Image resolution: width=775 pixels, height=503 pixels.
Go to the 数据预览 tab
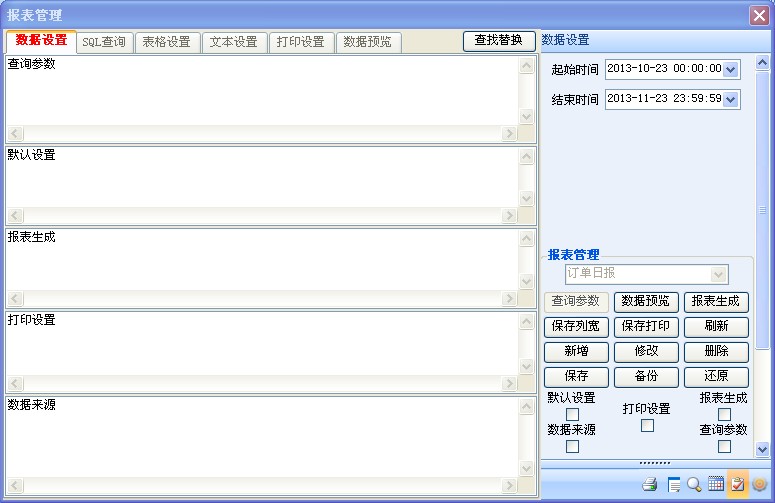[x=368, y=42]
